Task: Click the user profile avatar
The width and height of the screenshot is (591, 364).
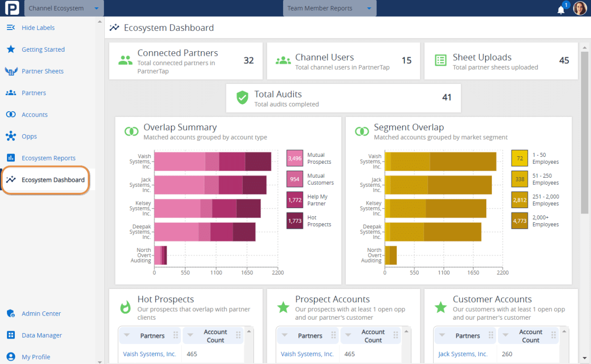Action: pos(580,8)
